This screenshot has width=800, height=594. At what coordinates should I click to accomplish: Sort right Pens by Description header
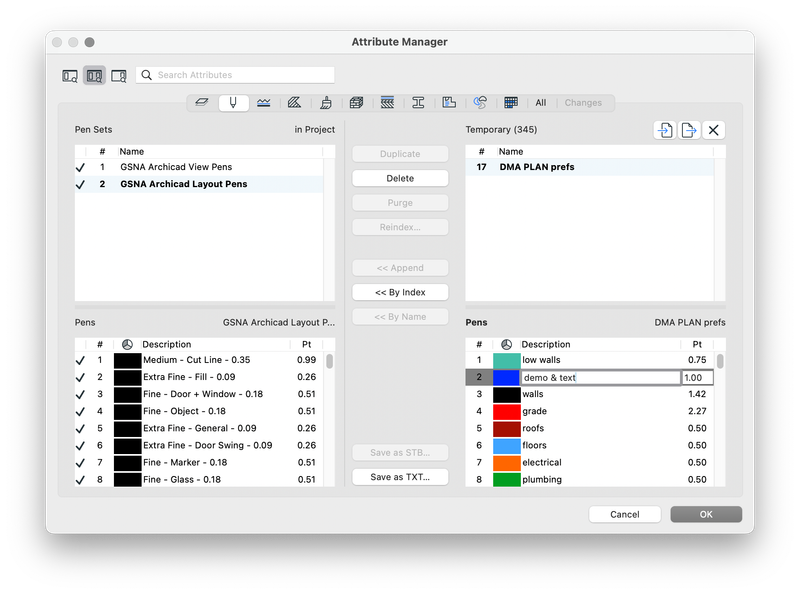pyautogui.click(x=600, y=344)
